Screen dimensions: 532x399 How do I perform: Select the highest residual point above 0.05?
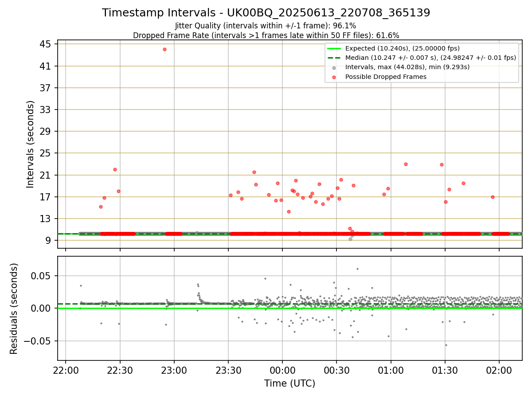(x=357, y=269)
